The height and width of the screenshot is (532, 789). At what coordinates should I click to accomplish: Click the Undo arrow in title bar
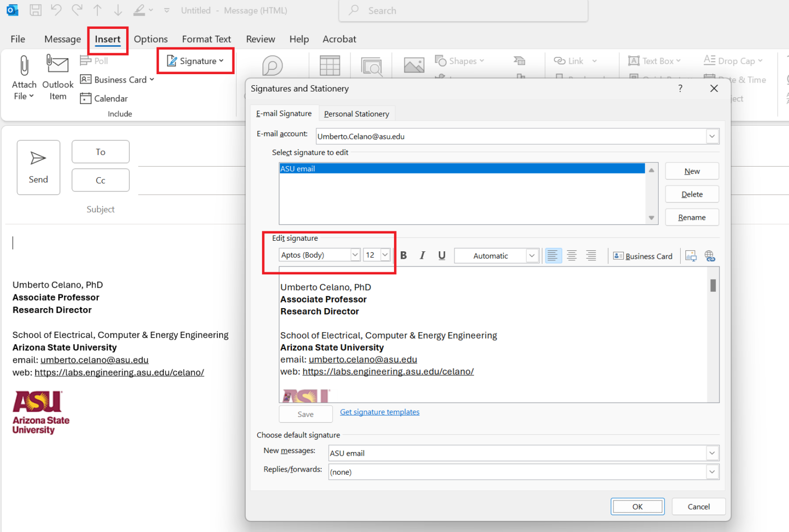point(56,10)
